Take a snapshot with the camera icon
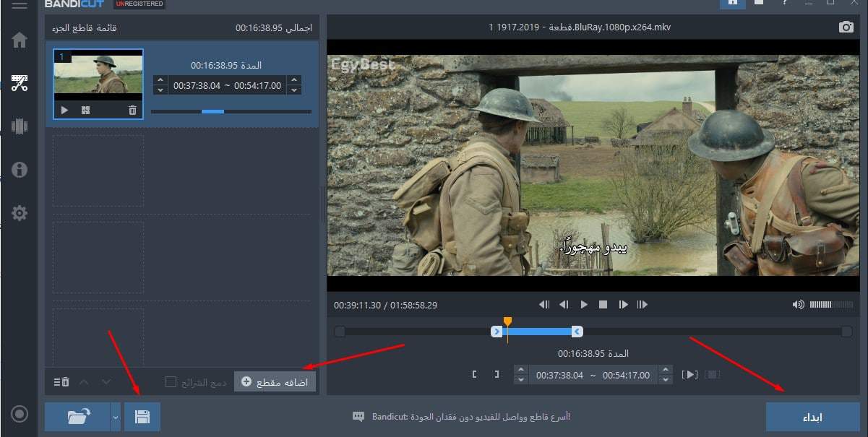This screenshot has height=437, width=868. [846, 27]
